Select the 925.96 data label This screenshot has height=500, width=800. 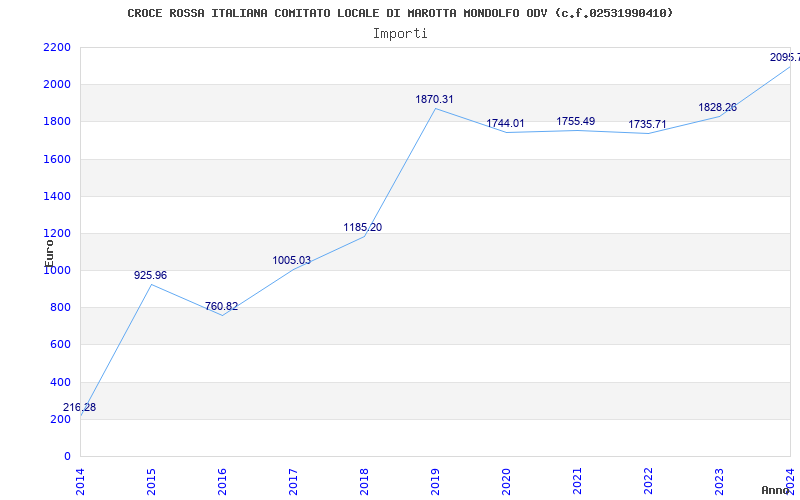click(x=151, y=275)
